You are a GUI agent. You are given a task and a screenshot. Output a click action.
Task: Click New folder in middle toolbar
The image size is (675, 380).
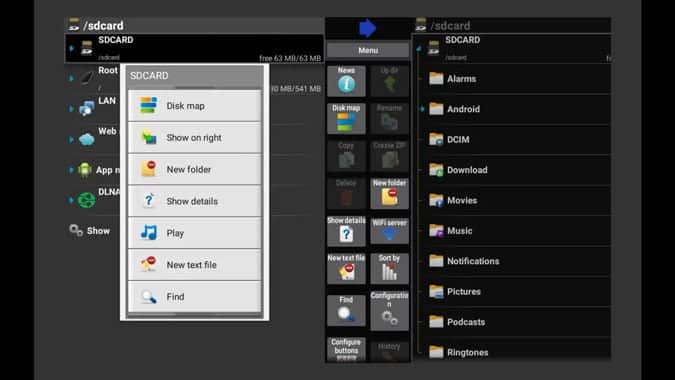coord(390,193)
